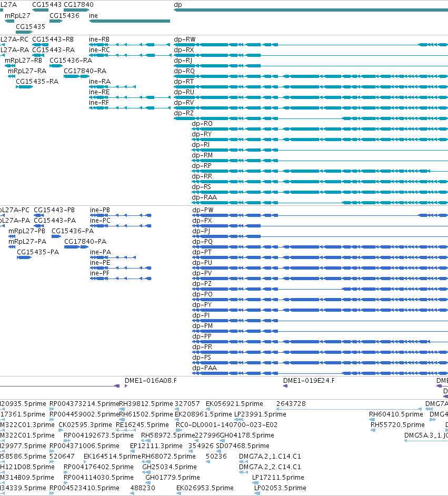Viewport: 448px width, 496px height.
Task: Click the LP23991.5prime EST label
Action: pyautogui.click(x=260, y=414)
